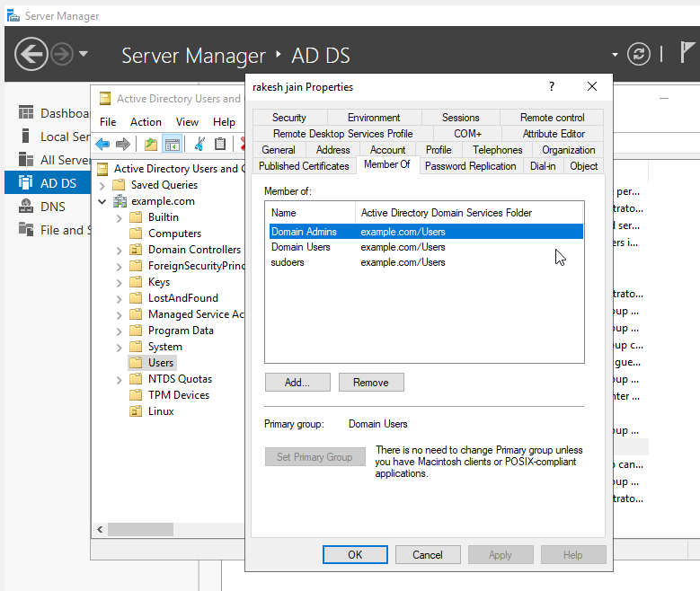Switch to the Security tab
This screenshot has width=700, height=591.
289,118
